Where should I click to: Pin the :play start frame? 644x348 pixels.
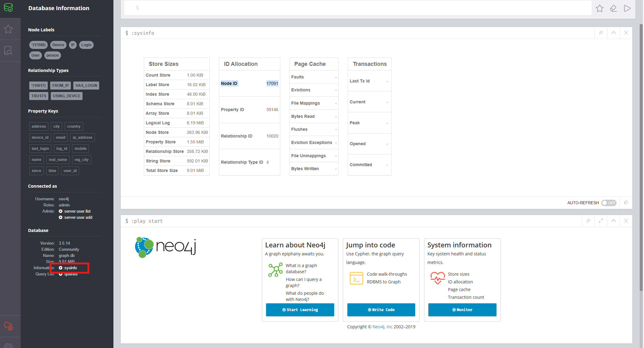[588, 221]
